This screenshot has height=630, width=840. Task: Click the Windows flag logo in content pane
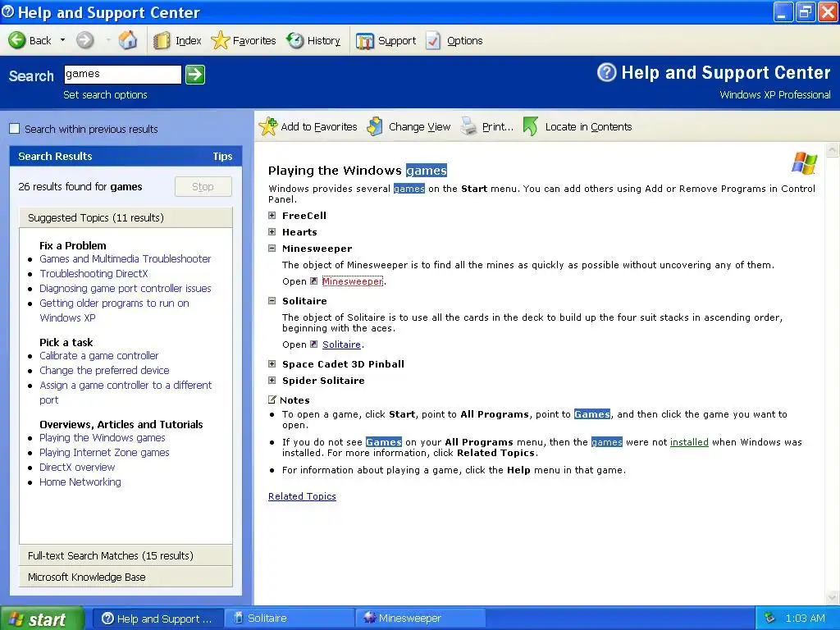pos(804,163)
